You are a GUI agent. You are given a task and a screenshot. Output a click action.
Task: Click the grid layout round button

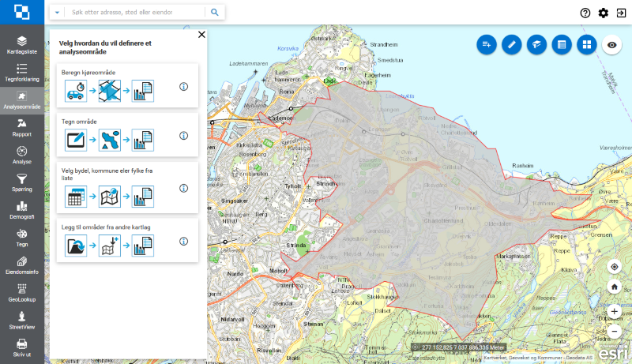click(585, 44)
